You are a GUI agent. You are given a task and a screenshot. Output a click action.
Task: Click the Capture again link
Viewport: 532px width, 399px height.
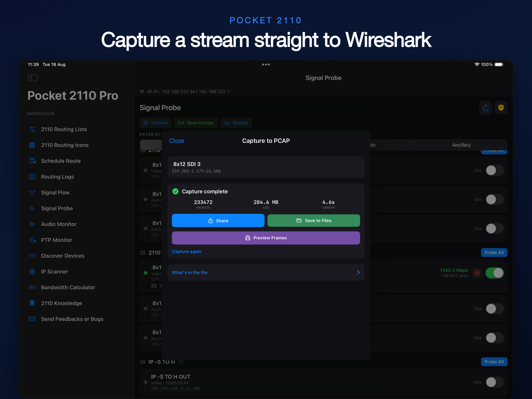coord(187,251)
